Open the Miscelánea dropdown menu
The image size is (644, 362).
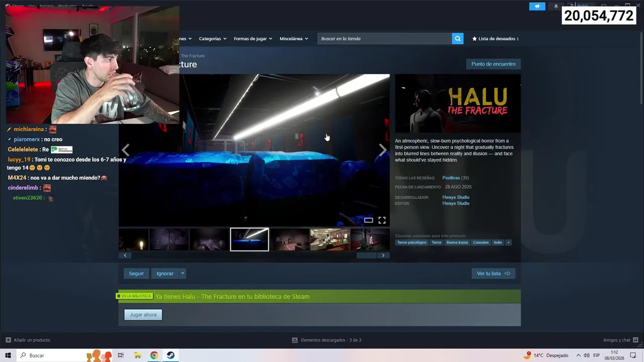[294, 39]
